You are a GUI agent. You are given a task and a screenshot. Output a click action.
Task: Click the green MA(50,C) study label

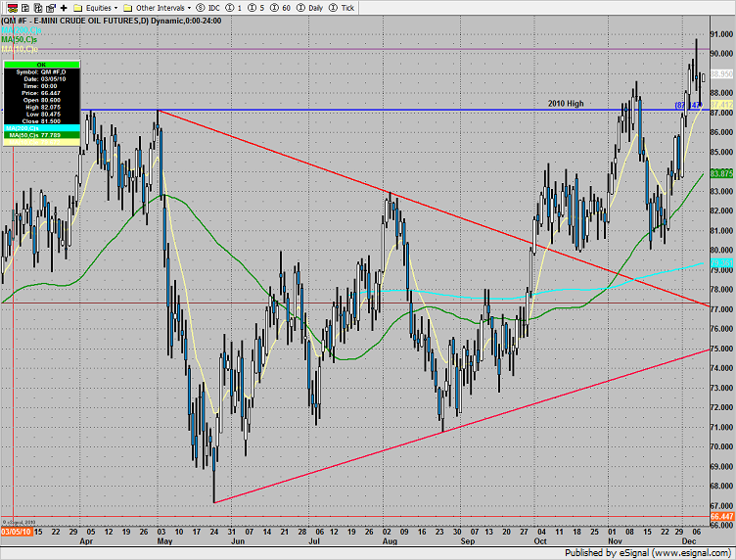pos(20,39)
